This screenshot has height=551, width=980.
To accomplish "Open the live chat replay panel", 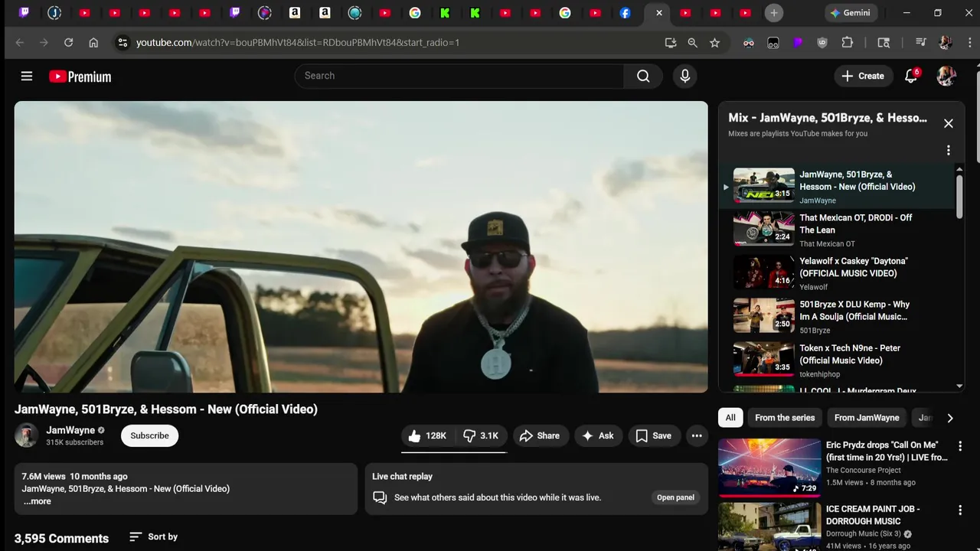I will click(x=675, y=497).
